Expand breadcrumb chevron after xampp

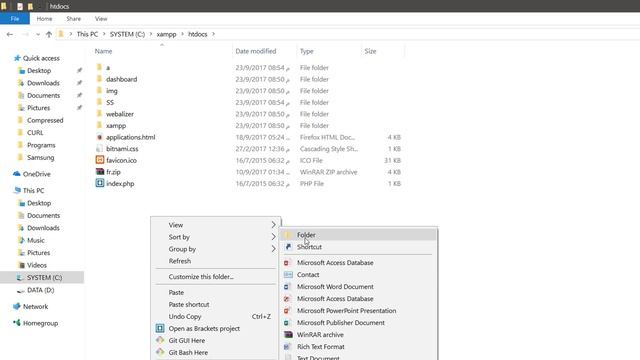coord(182,34)
